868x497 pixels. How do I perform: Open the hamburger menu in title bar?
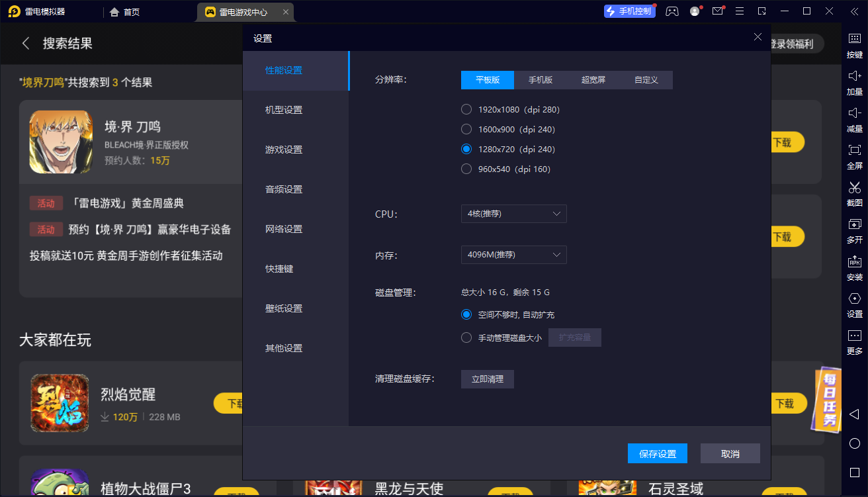(740, 11)
